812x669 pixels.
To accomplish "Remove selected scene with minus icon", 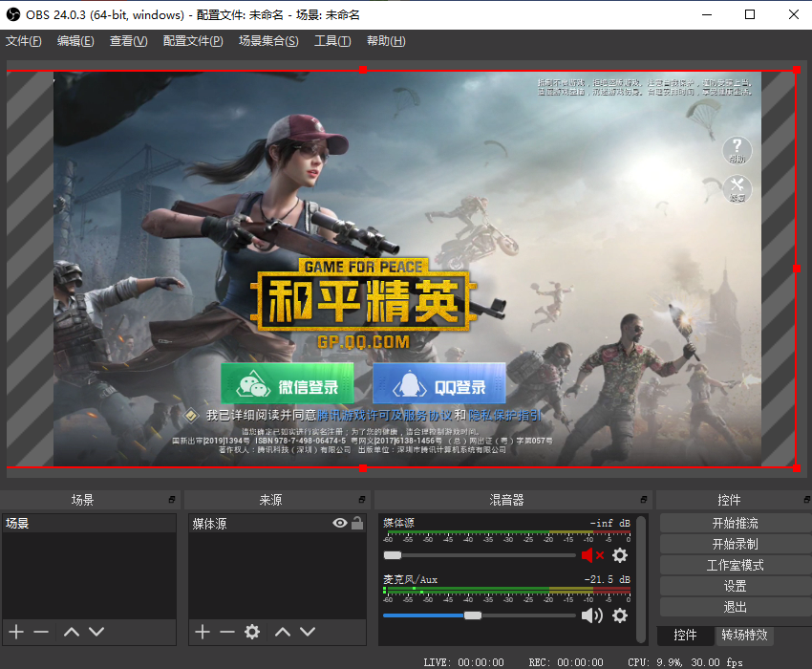I will pyautogui.click(x=41, y=632).
